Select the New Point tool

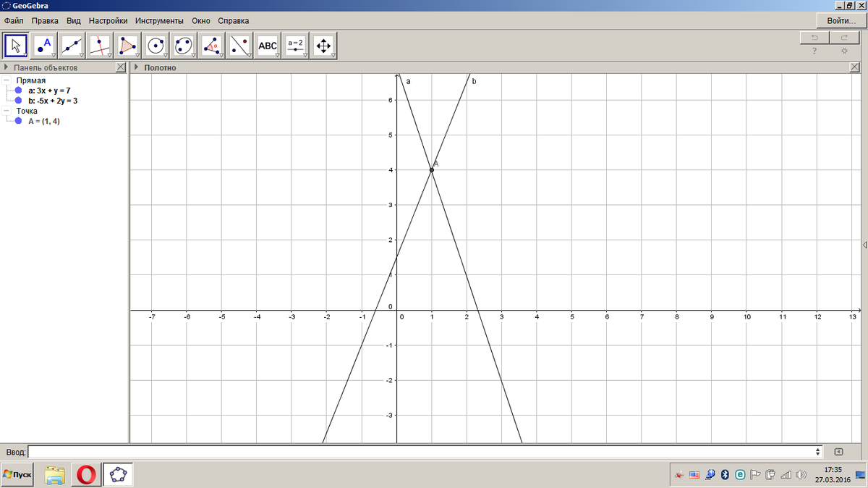44,46
